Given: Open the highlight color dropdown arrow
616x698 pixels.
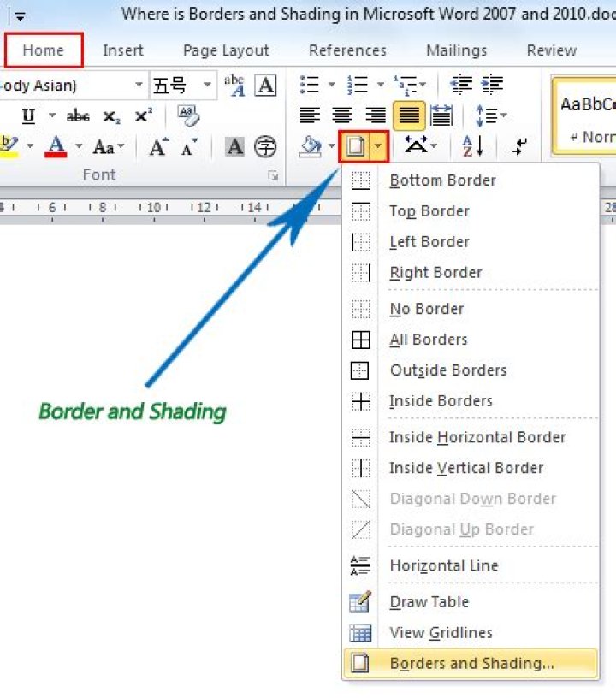Looking at the screenshot, I should click(30, 146).
